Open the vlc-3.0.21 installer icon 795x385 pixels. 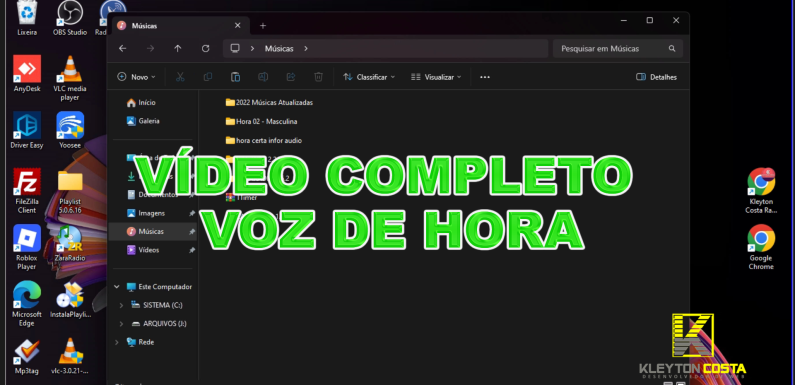click(x=70, y=356)
